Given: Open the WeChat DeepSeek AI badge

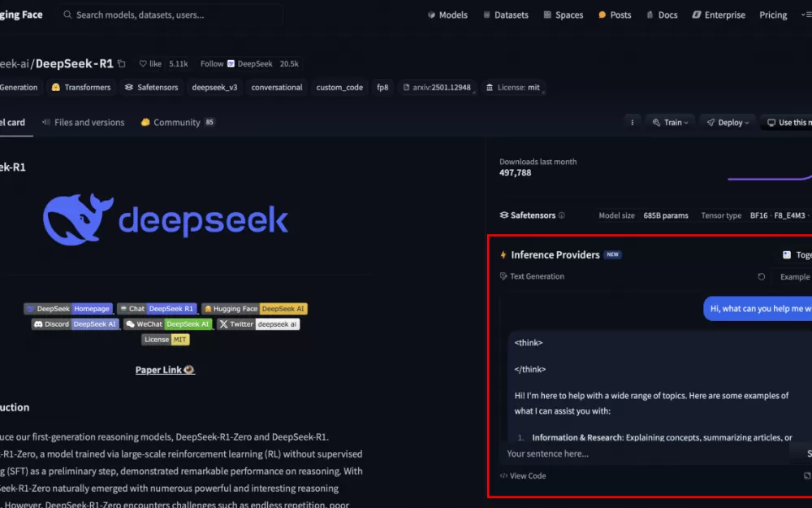Looking at the screenshot, I should [168, 324].
